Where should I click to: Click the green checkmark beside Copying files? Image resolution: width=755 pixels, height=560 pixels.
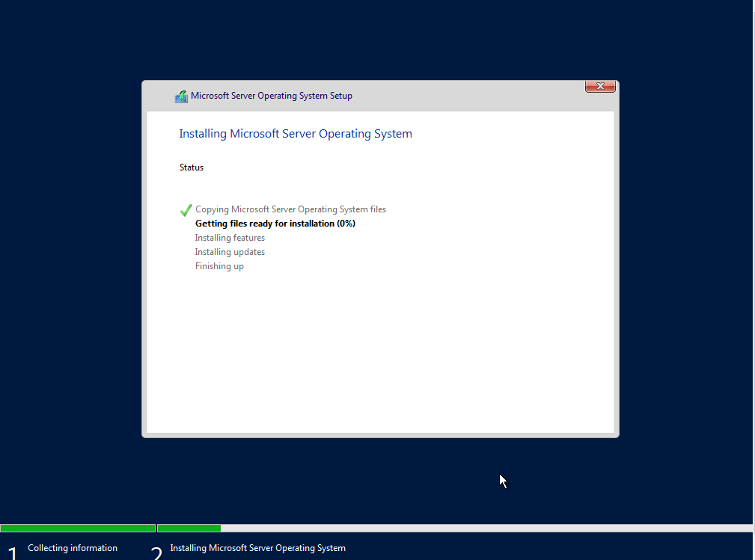coord(186,210)
